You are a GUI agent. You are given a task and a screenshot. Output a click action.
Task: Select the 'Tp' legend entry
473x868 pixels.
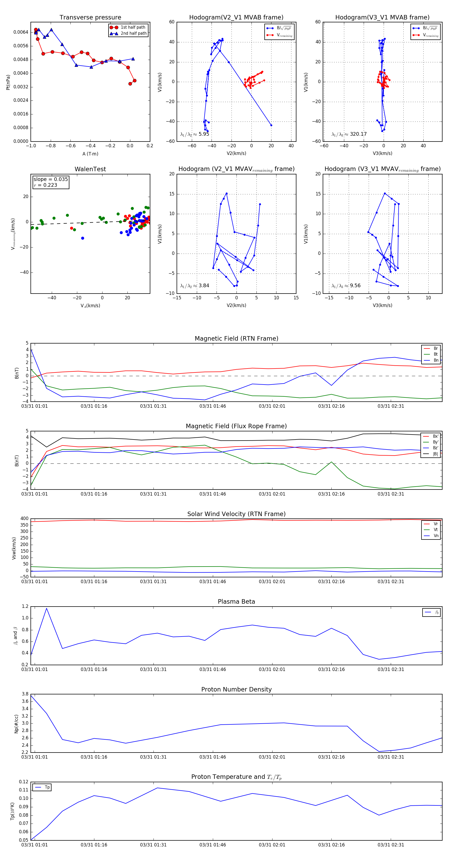pos(42,788)
